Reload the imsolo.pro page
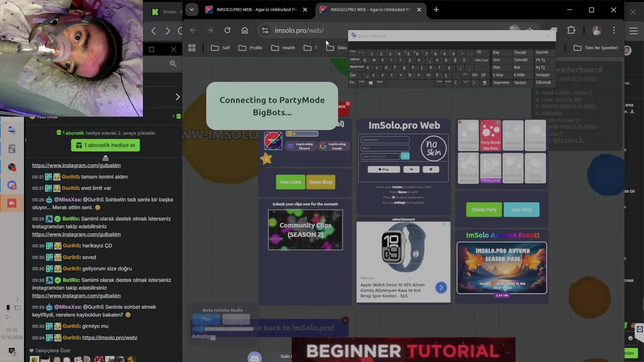The height and width of the screenshot is (362, 644). (227, 30)
